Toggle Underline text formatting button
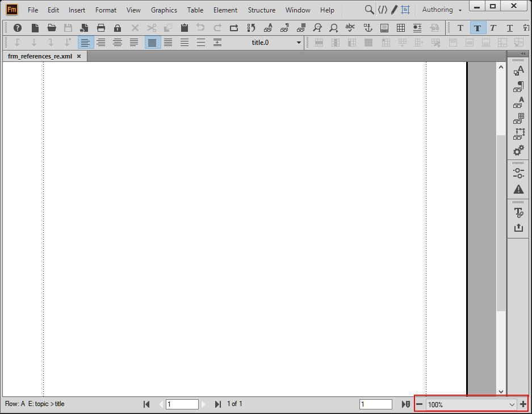 pos(510,28)
